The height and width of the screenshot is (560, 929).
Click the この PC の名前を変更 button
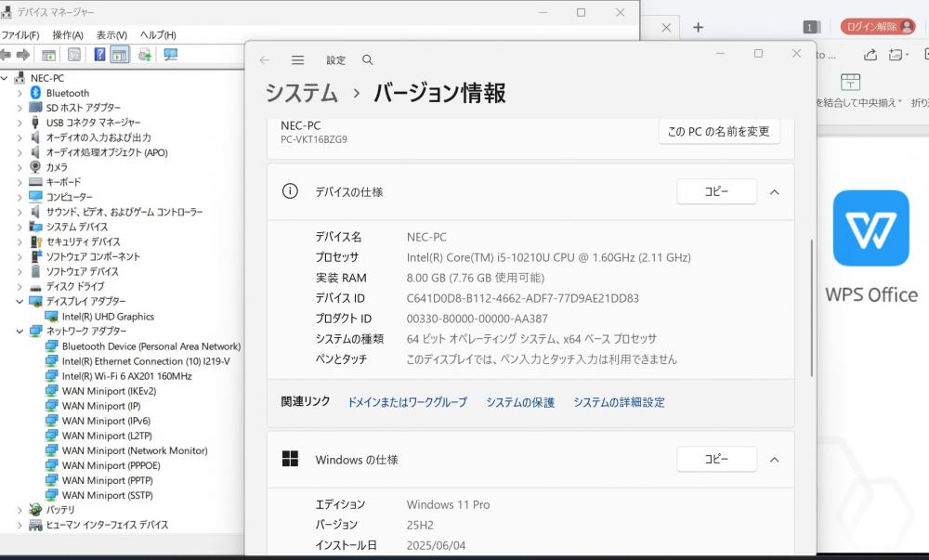[x=718, y=132]
